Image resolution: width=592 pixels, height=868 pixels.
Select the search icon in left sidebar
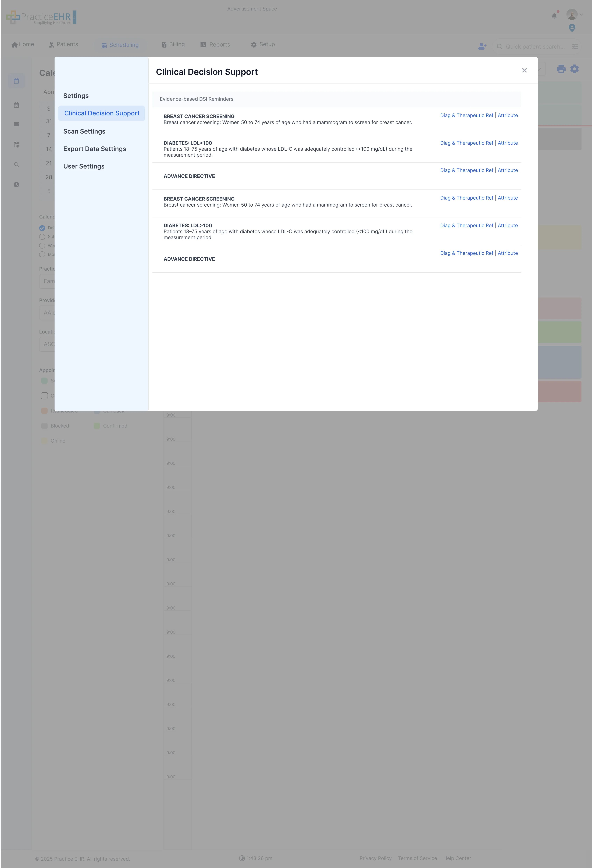click(16, 164)
